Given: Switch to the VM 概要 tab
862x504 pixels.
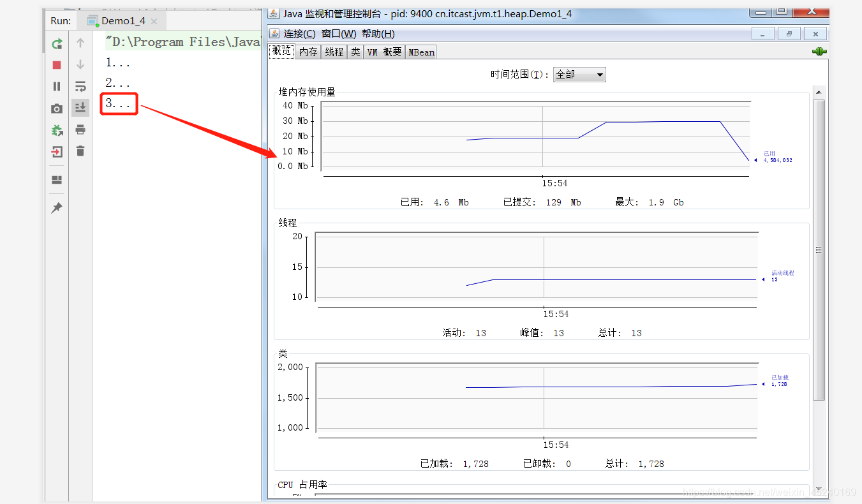Looking at the screenshot, I should (x=385, y=52).
